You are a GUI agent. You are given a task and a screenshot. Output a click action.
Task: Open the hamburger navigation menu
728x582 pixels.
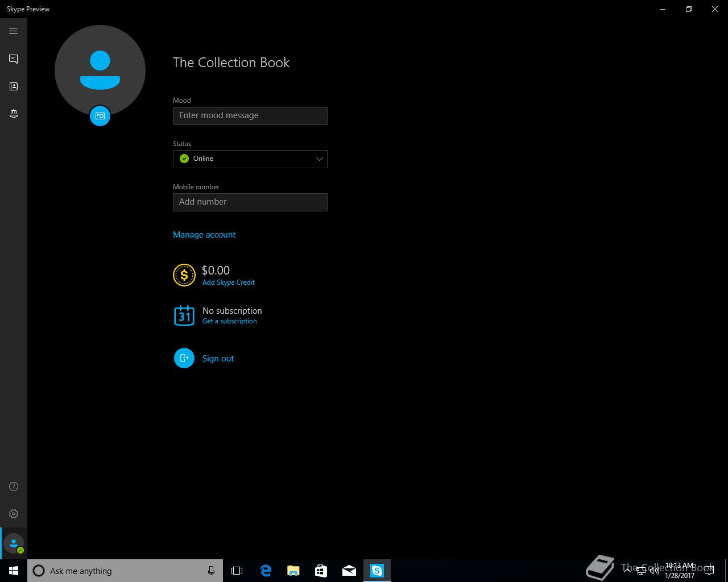pyautogui.click(x=13, y=31)
